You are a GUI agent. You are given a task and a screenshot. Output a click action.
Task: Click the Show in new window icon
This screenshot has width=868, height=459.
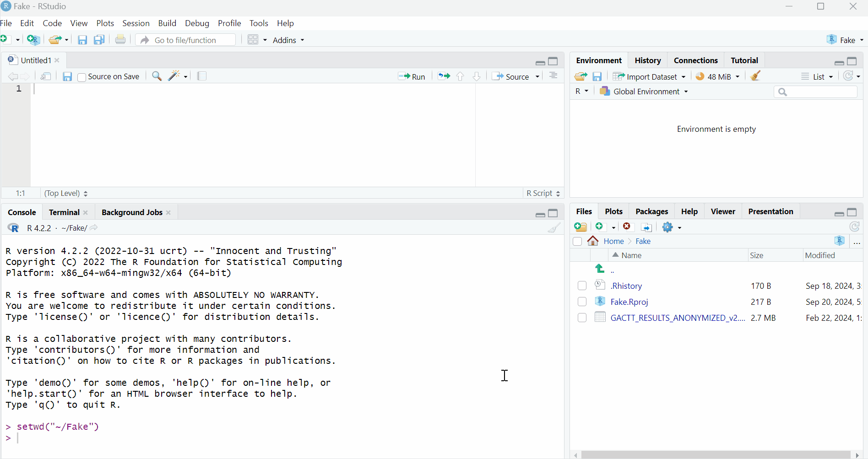click(x=46, y=76)
